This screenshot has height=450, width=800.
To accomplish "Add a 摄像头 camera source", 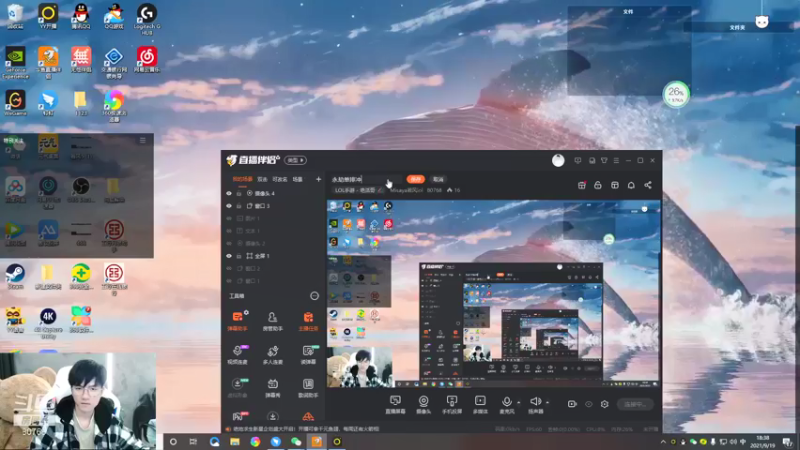I will coord(423,405).
